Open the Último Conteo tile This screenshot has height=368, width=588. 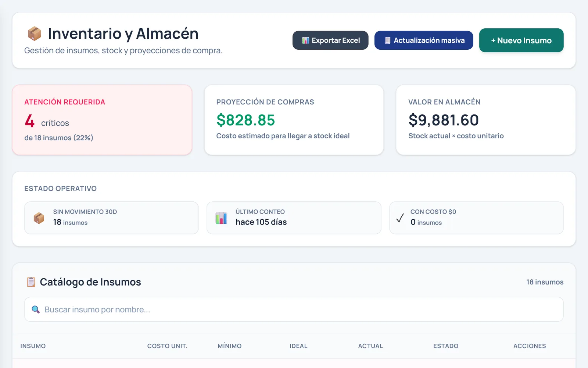point(294,218)
